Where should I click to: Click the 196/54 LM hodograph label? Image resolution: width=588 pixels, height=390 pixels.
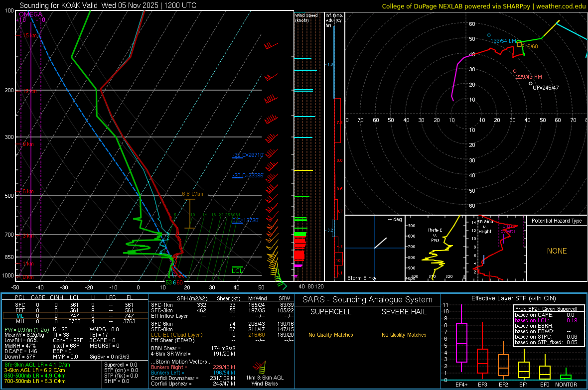coord(503,41)
